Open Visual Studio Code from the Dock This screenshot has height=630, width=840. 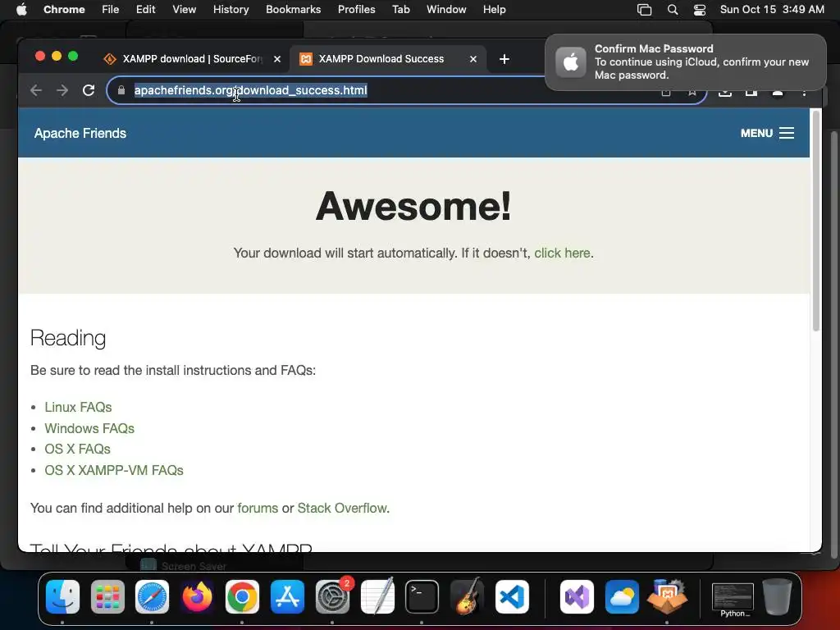click(x=512, y=597)
